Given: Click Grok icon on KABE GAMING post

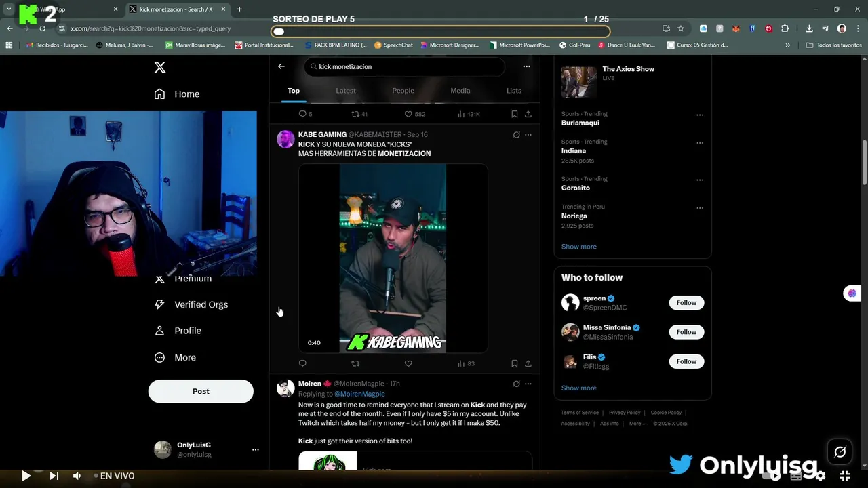Looking at the screenshot, I should pyautogui.click(x=516, y=135).
